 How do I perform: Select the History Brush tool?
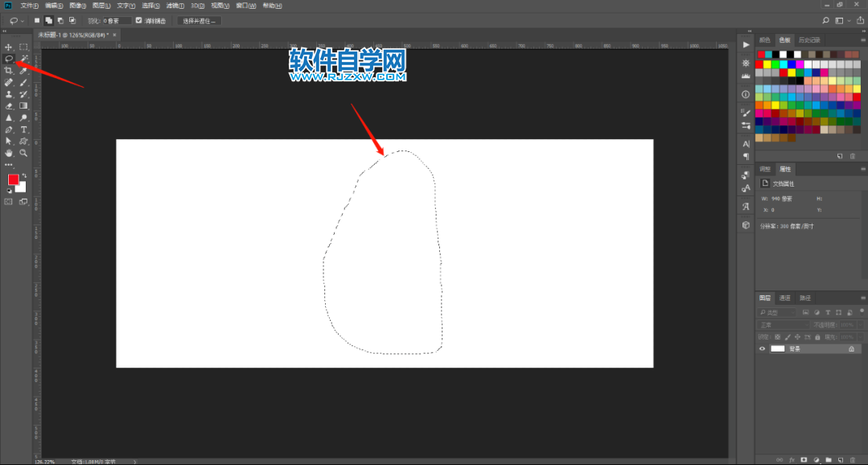24,94
